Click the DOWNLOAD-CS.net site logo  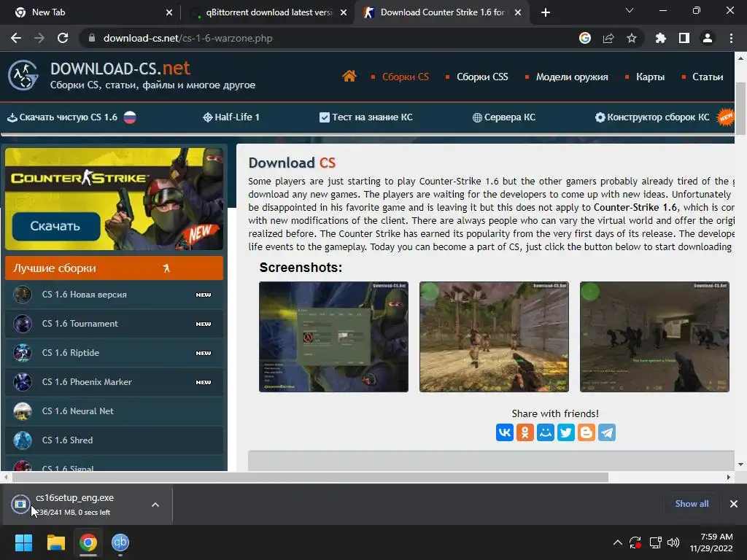[131, 75]
